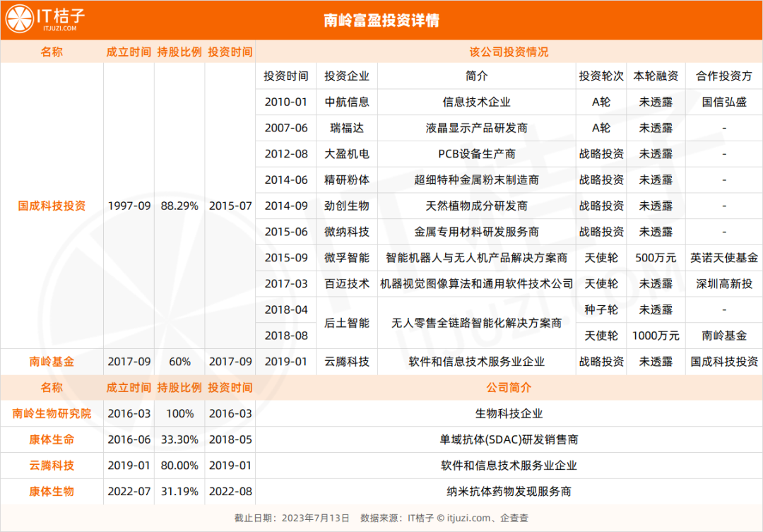
Task: Select the 本轮融资 column header
Action: click(x=656, y=76)
